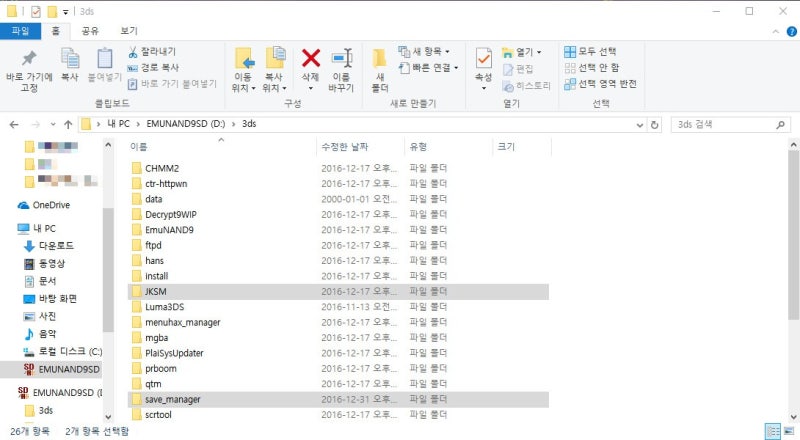Refresh the folder view
The height and width of the screenshot is (440, 800).
(654, 125)
